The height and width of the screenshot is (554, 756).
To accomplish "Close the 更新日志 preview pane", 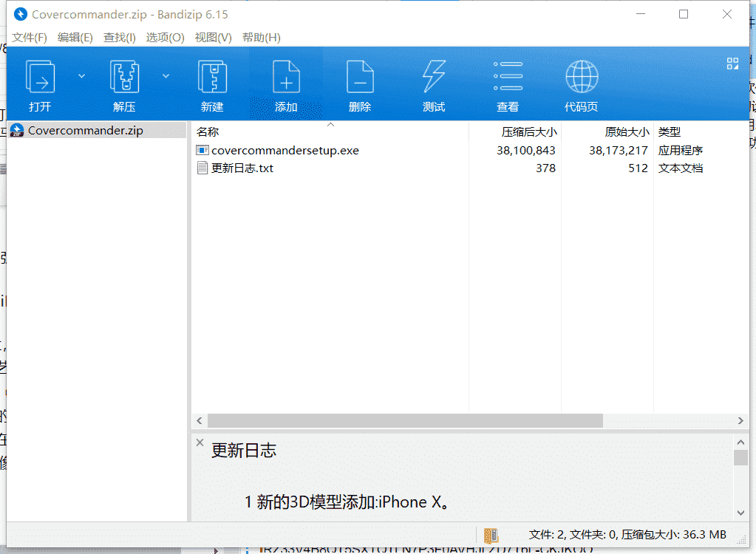I will pyautogui.click(x=200, y=442).
